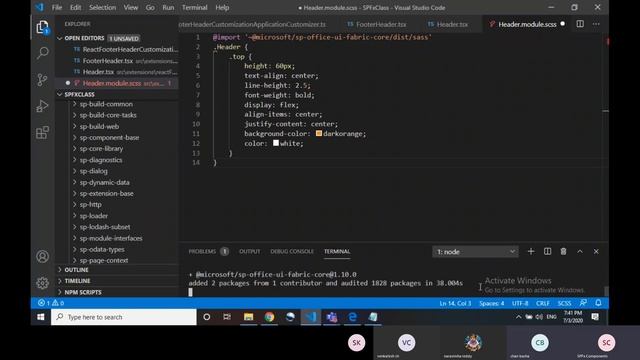
Task: Open the Extensions view
Action: tap(42, 132)
